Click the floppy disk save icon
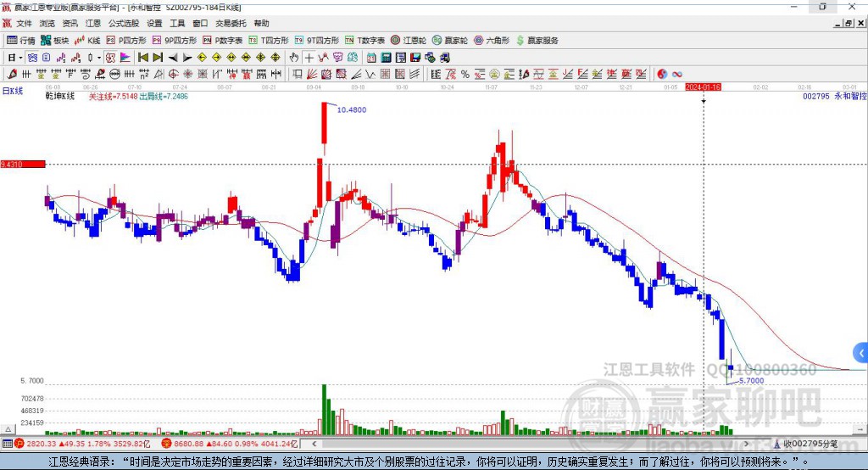The width and height of the screenshot is (868, 470). (x=415, y=58)
